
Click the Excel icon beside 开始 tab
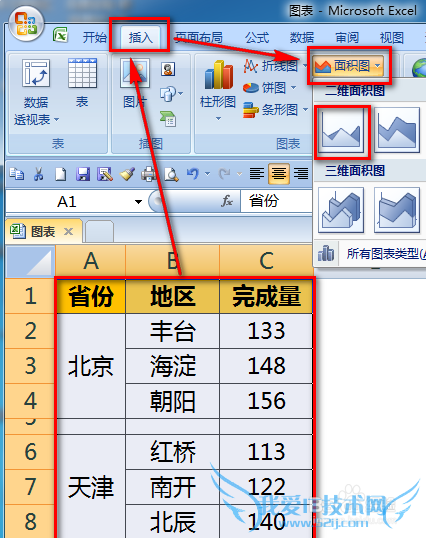pos(60,35)
